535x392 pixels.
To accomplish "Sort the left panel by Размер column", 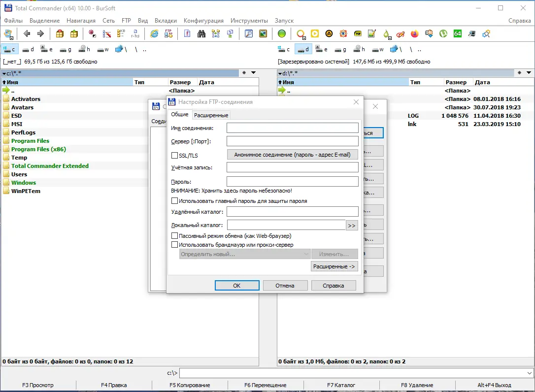I will (x=182, y=82).
